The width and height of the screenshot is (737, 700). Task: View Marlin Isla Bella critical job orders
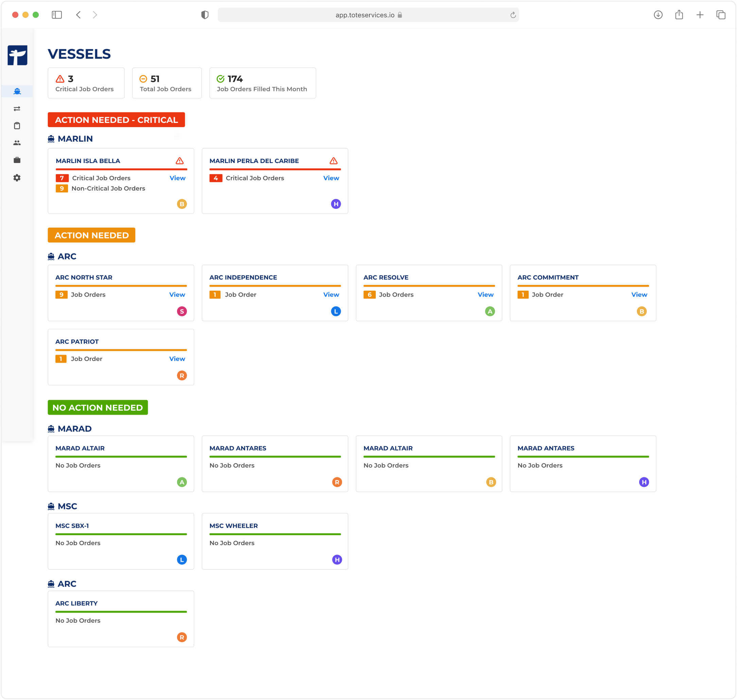pos(177,178)
